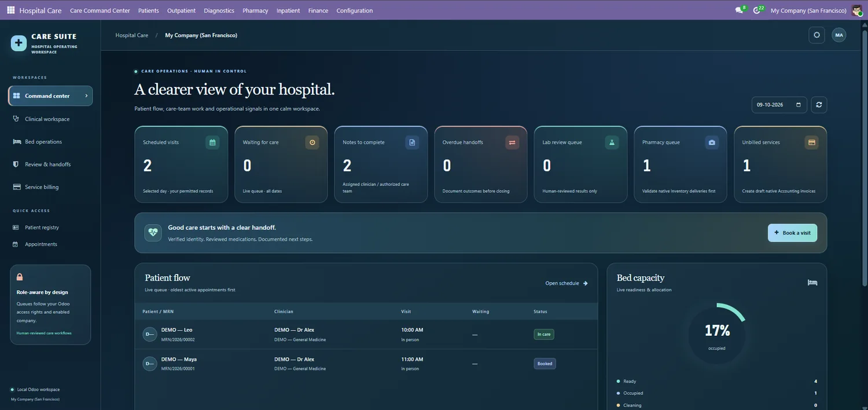
Task: Click the Cleaning bed count row
Action: pyautogui.click(x=717, y=405)
